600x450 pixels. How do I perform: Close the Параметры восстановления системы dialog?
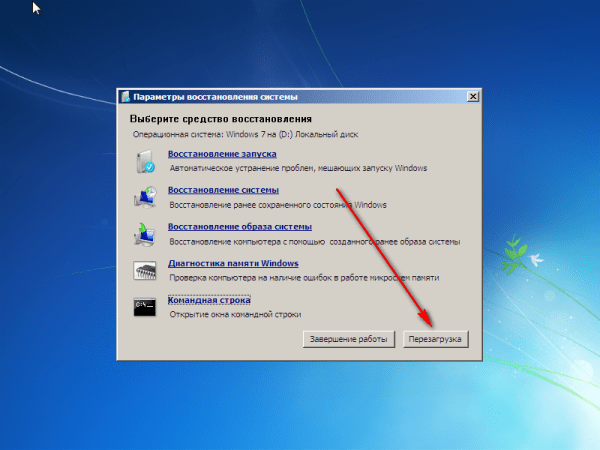pyautogui.click(x=473, y=96)
